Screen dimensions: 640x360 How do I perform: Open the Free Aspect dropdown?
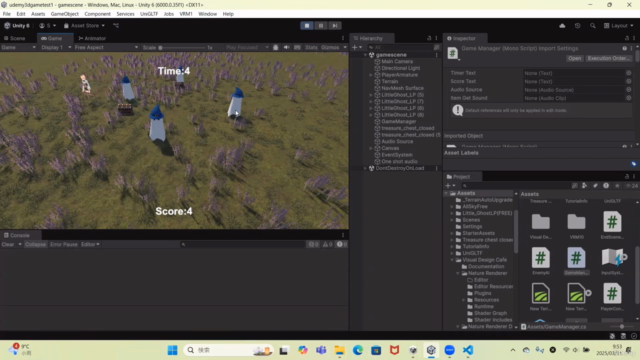tap(106, 47)
